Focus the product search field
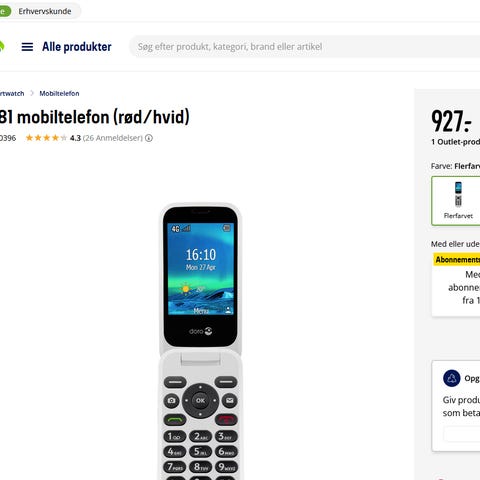The image size is (480, 480). 305,47
